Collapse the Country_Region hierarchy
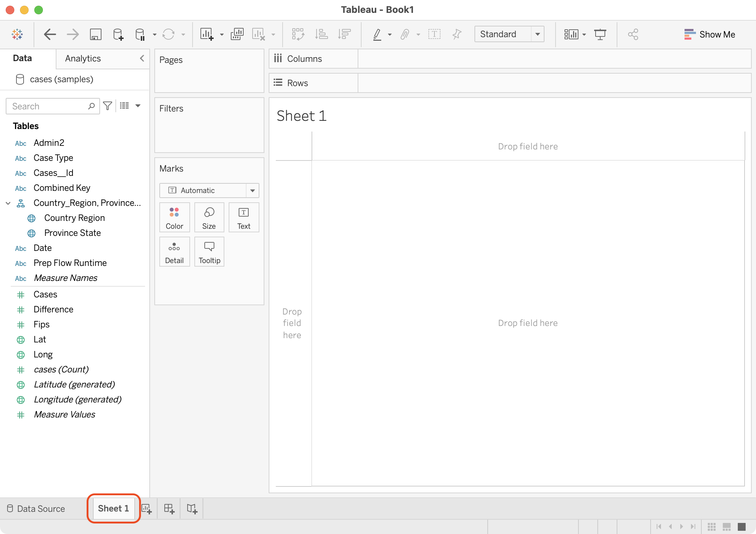Viewport: 756px width, 534px height. pos(8,203)
